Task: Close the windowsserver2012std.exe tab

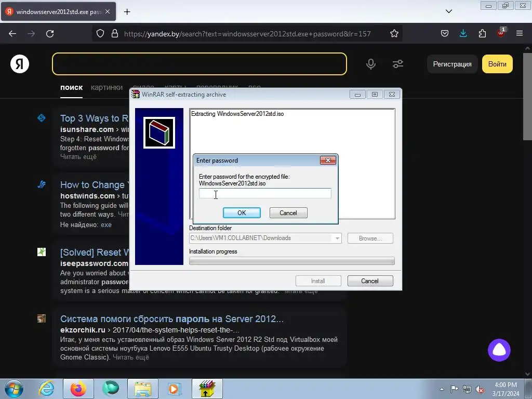Action: [108, 11]
